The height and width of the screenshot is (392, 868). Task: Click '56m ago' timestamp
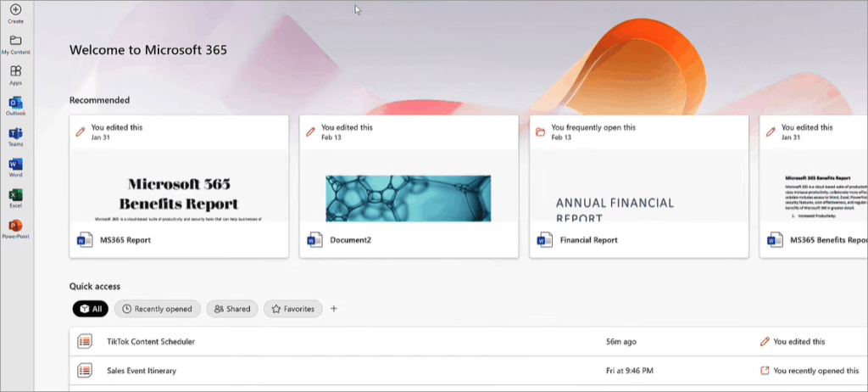coord(621,342)
